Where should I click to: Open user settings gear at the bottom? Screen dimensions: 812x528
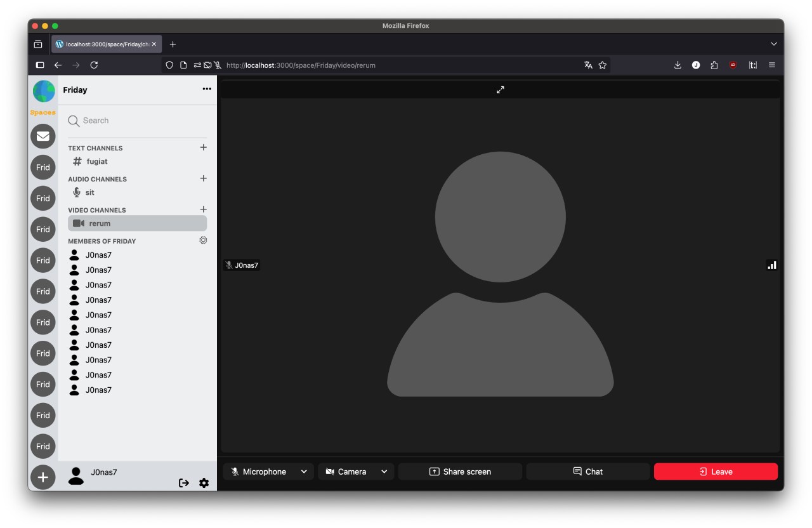(x=204, y=483)
